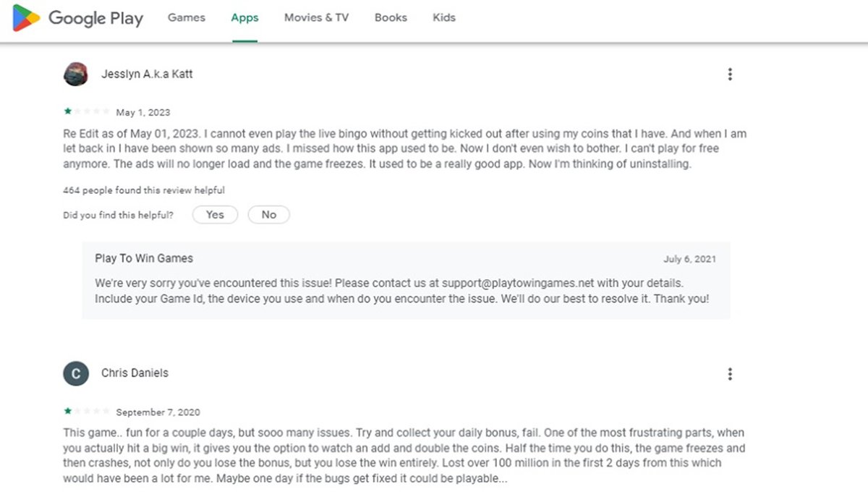The width and height of the screenshot is (868, 497).
Task: Click the May 1, 2023 review date
Action: [143, 112]
